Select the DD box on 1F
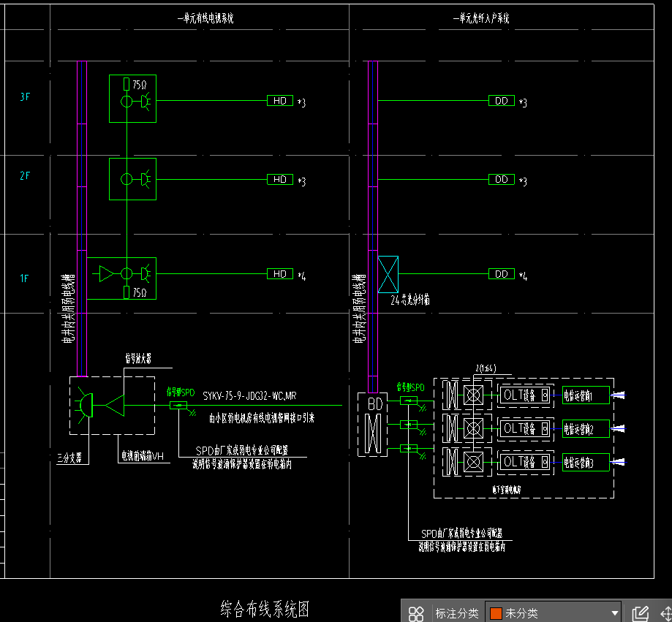 [502, 274]
